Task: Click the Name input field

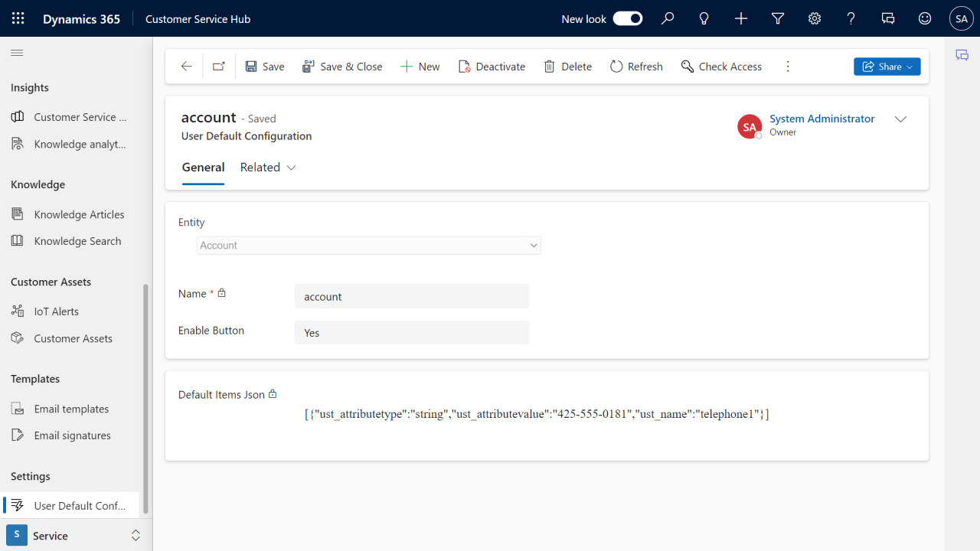Action: [x=412, y=296]
